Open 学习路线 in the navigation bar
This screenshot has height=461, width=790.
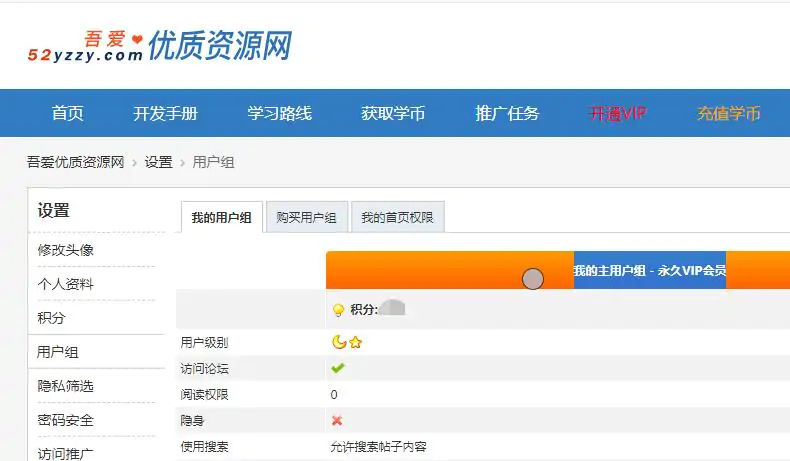click(279, 113)
